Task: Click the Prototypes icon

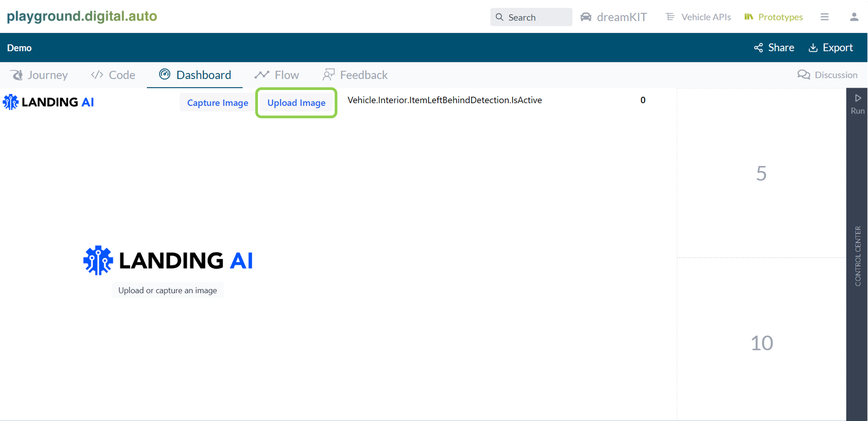Action: pos(749,17)
